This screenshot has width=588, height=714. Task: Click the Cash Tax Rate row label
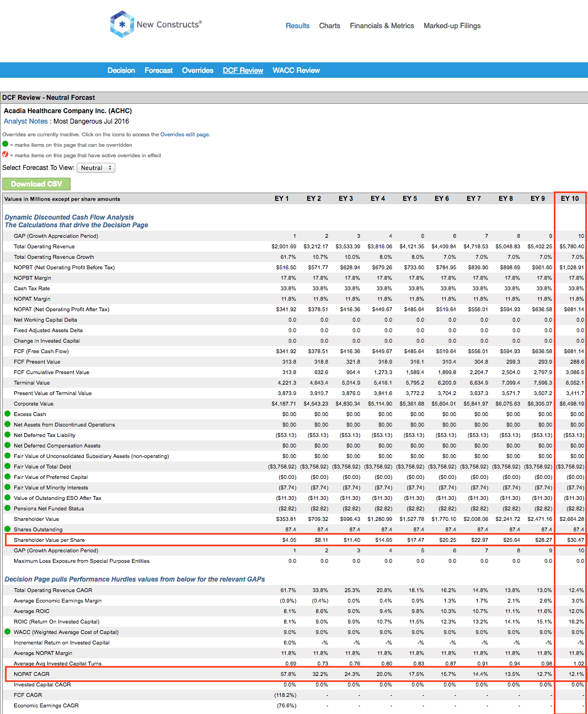pos(31,288)
